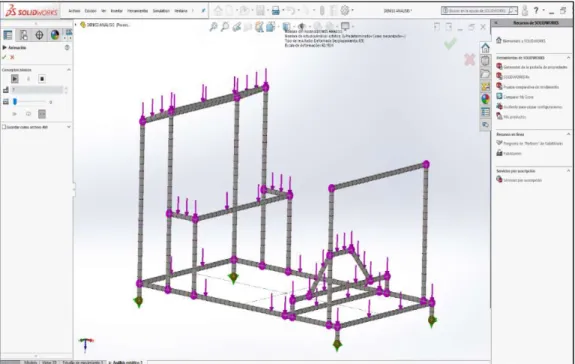The height and width of the screenshot is (364, 575).
Task: Click the Print icon in top toolbar
Action: point(276,11)
